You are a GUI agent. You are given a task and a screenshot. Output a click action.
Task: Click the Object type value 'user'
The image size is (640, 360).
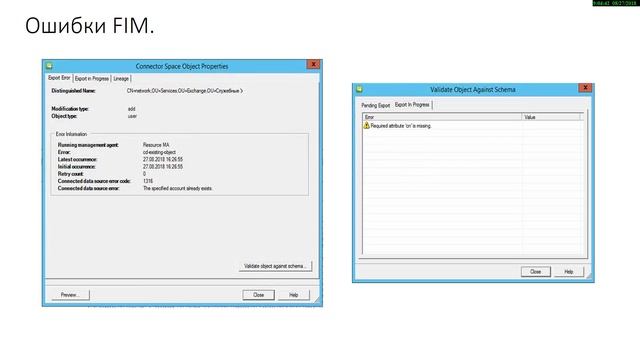[x=132, y=116]
